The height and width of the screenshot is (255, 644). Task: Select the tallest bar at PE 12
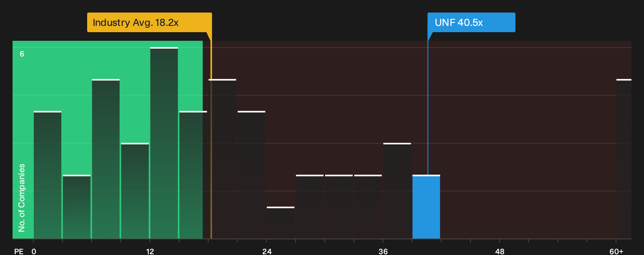click(164, 143)
